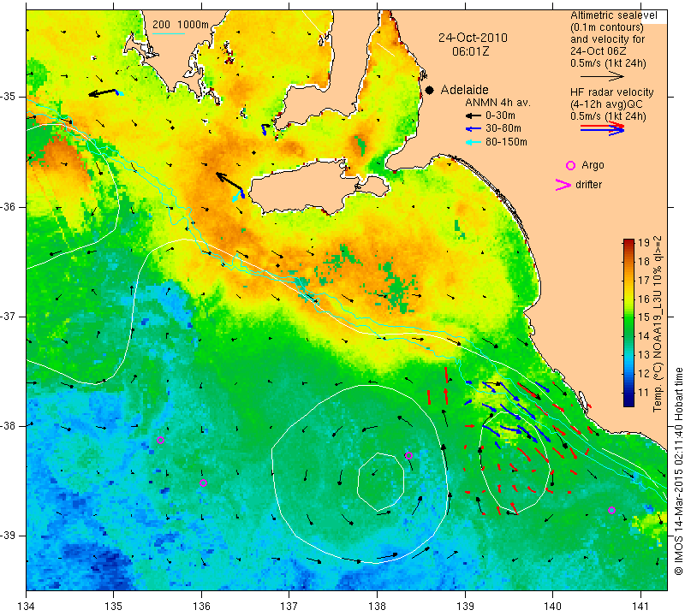This screenshot has height=616, width=685.
Task: Click the '80-150m' depth label
Action: [506, 142]
